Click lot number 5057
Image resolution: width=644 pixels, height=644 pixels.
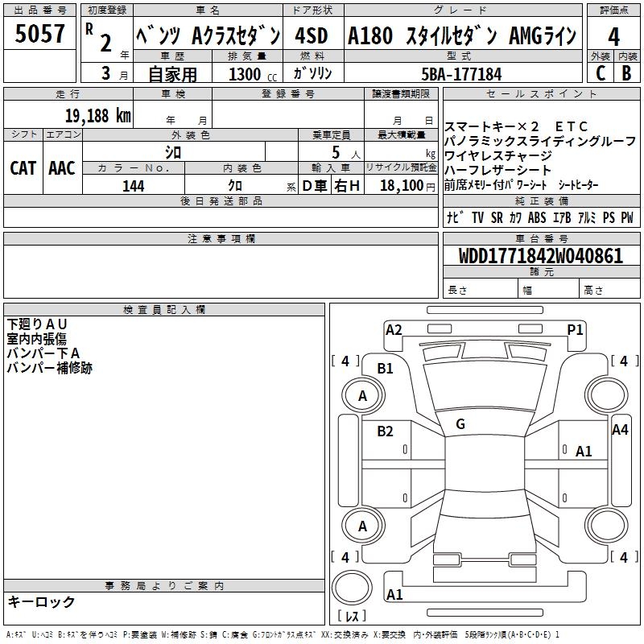(x=39, y=34)
